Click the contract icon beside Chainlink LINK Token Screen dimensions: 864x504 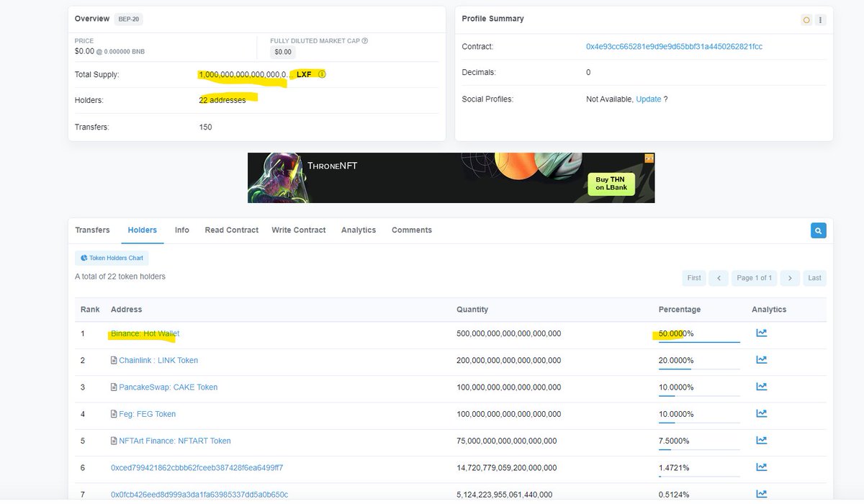pos(114,360)
